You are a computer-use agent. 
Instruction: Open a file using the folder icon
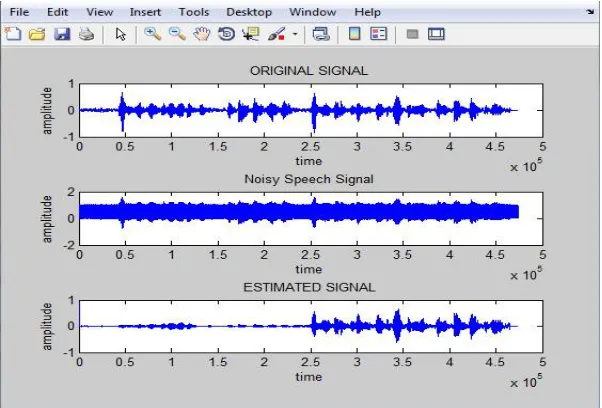point(37,34)
